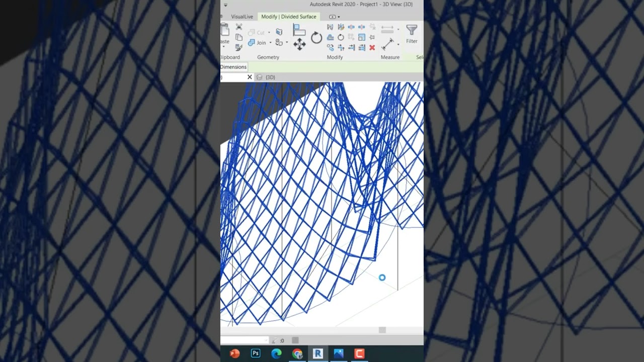Delete selection with red X icon

pos(372,48)
